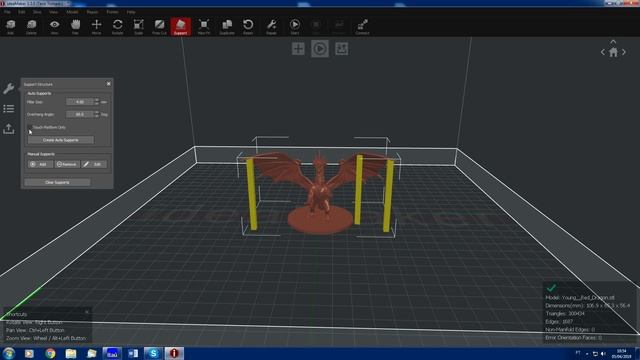640x360 pixels.
Task: Click the manual supports Edit button
Action: click(94, 164)
